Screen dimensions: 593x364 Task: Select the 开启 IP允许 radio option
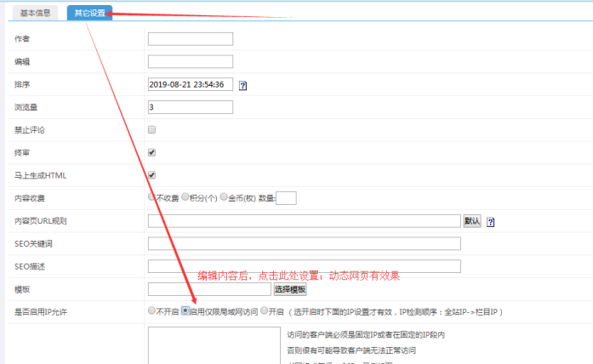click(x=265, y=311)
